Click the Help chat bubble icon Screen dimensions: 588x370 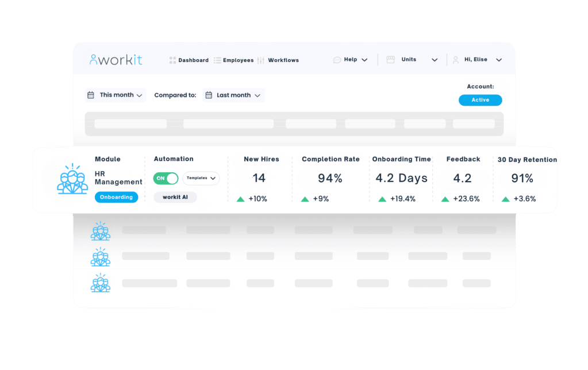[337, 60]
